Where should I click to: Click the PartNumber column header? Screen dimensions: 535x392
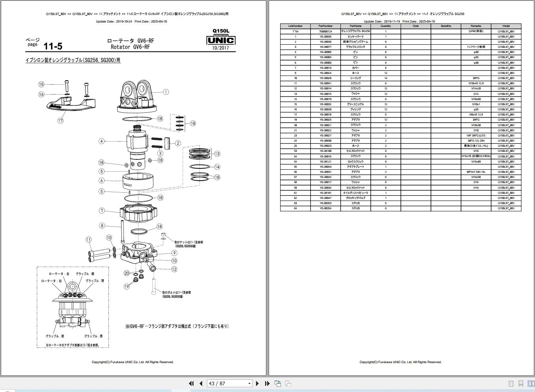point(325,26)
